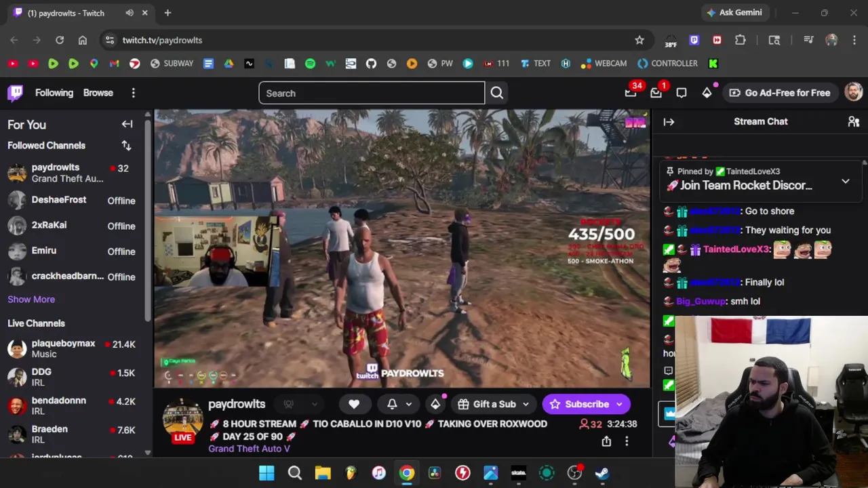Image resolution: width=868 pixels, height=488 pixels.
Task: Click the GitHub bookmark icon
Action: (x=371, y=64)
